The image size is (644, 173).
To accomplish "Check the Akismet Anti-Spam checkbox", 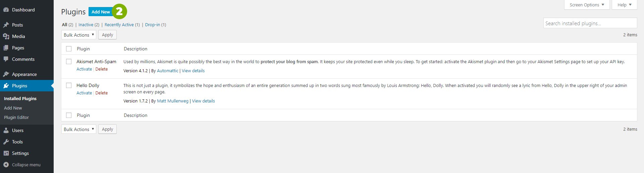I will 69,61.
